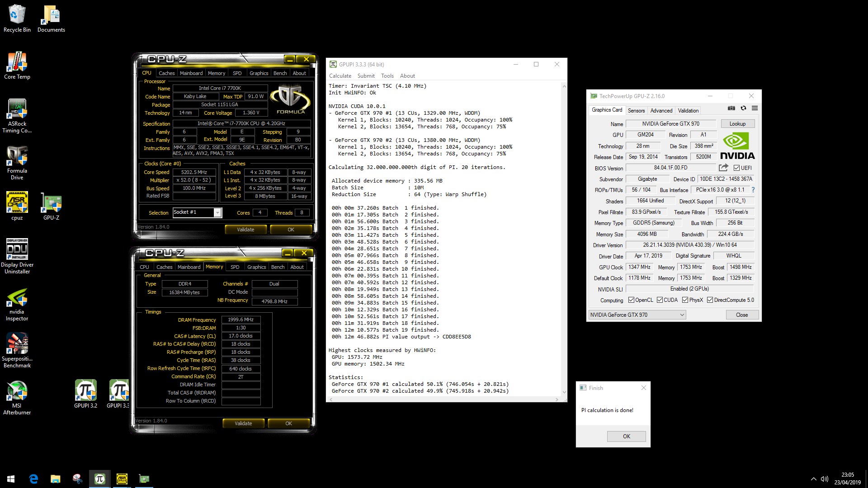This screenshot has width=868, height=488.
Task: Open Edge browser from taskbar
Action: [x=33, y=479]
